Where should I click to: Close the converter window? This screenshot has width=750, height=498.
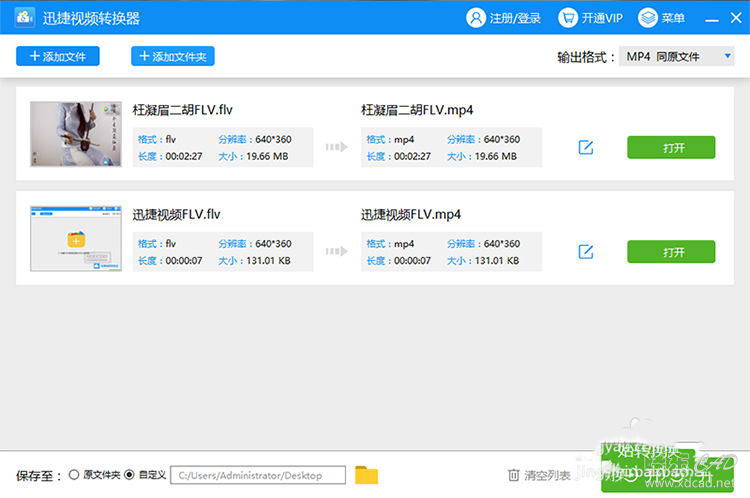736,18
